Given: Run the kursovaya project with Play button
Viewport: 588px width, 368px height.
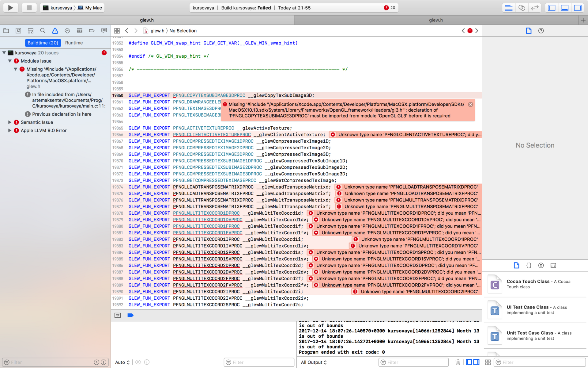Looking at the screenshot, I should [11, 8].
